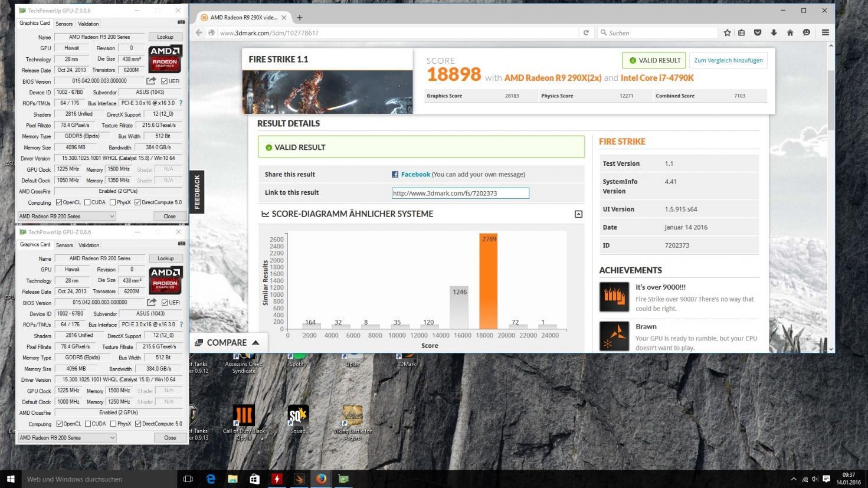Toggle DirectCompute 5.0 checkbox in upper GPU-Z
Screen dimensions: 868x488
pos(137,202)
